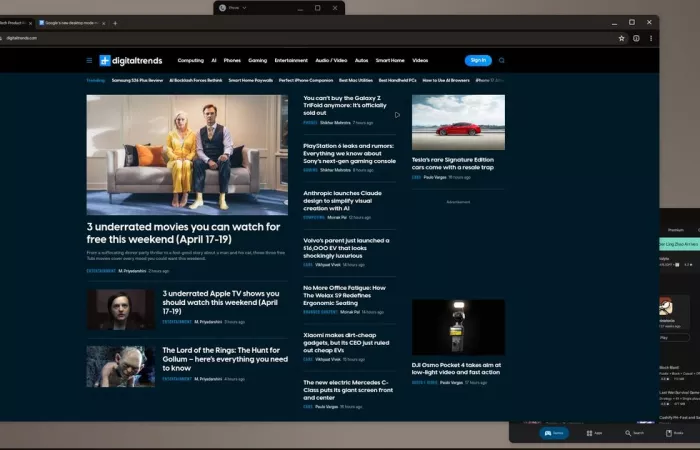Open the red Tesla car thumbnail
The image size is (700, 450).
[458, 122]
